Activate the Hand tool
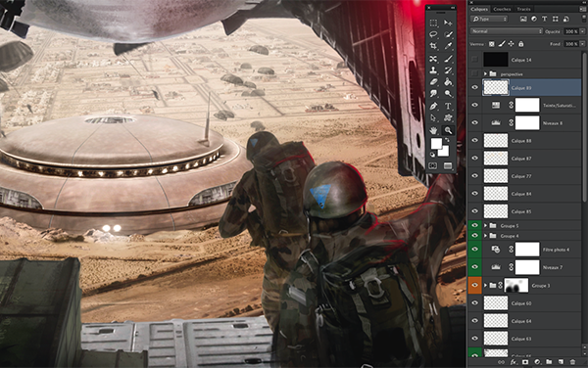 point(433,130)
